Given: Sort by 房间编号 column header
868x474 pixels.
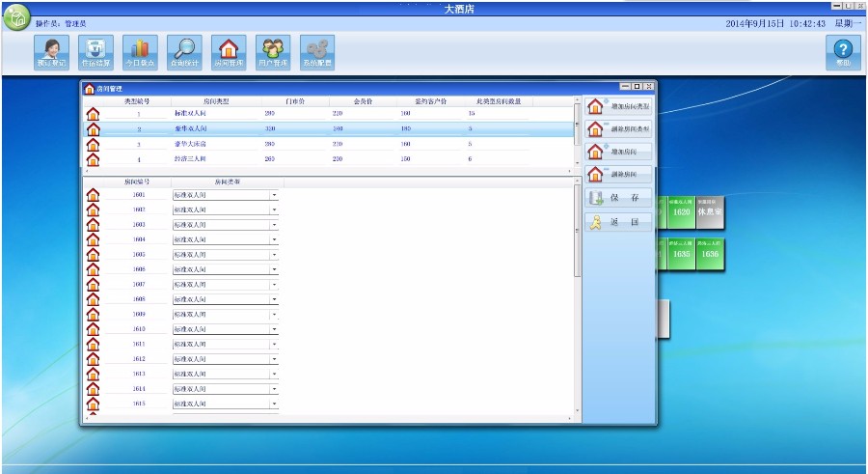Looking at the screenshot, I should point(137,181).
